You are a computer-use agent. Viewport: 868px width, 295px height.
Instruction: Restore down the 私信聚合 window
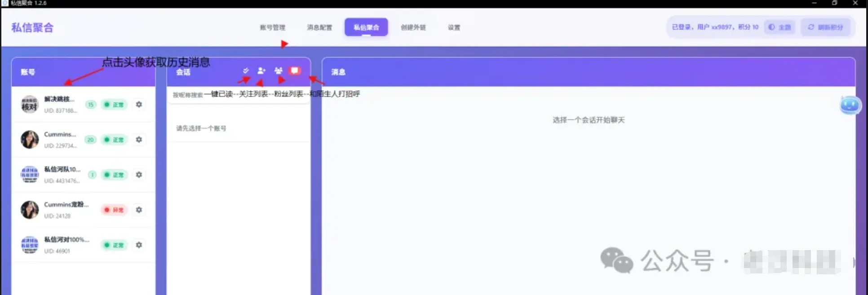[x=834, y=3]
